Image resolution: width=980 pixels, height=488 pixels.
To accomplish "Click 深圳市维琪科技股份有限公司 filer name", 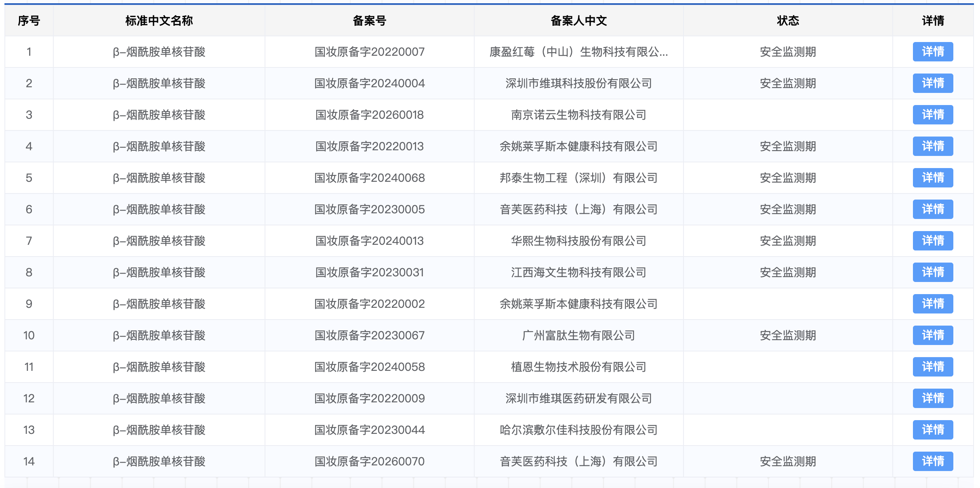I will click(x=579, y=83).
